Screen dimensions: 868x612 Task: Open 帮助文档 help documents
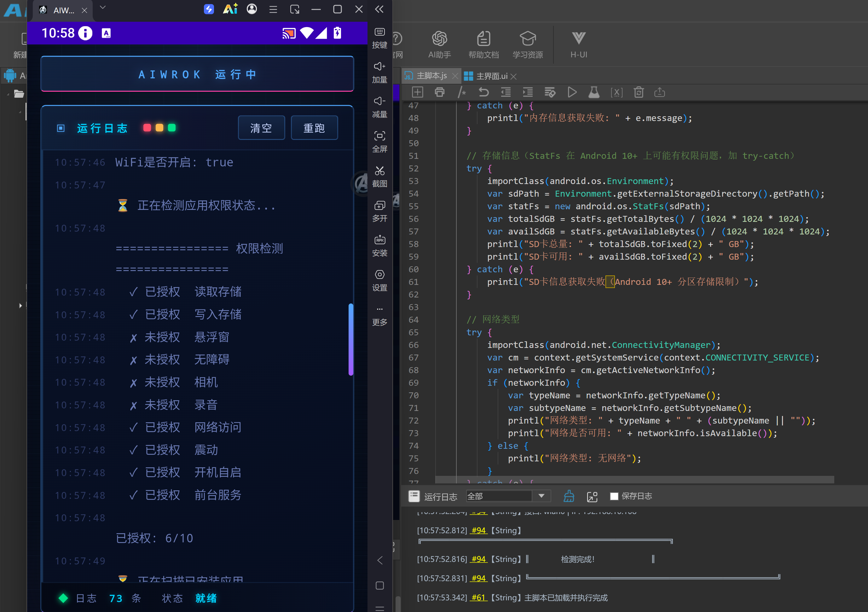(483, 45)
